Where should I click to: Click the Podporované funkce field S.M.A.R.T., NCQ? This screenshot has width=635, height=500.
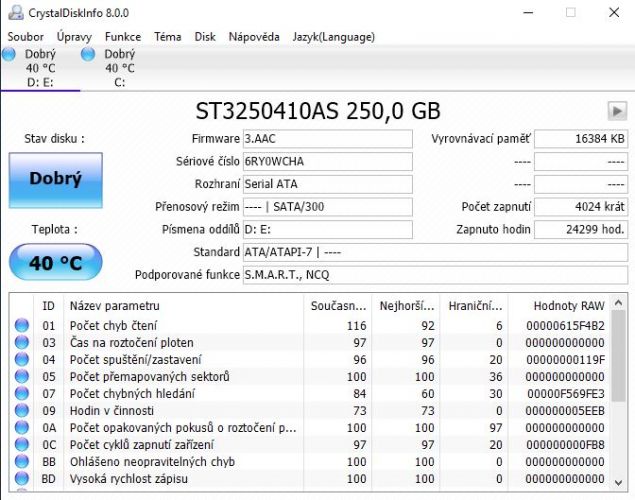point(435,275)
